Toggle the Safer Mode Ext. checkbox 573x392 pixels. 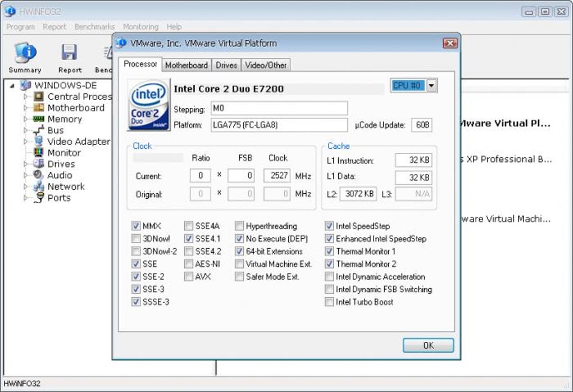[239, 276]
